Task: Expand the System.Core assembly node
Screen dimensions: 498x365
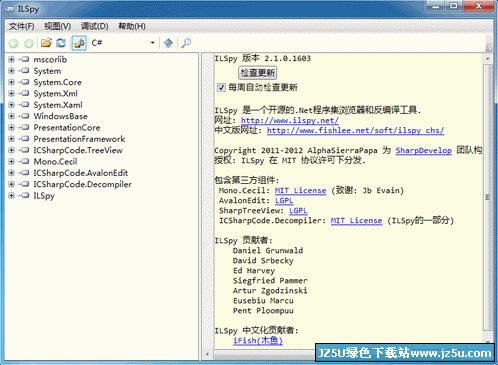Action: (11, 82)
